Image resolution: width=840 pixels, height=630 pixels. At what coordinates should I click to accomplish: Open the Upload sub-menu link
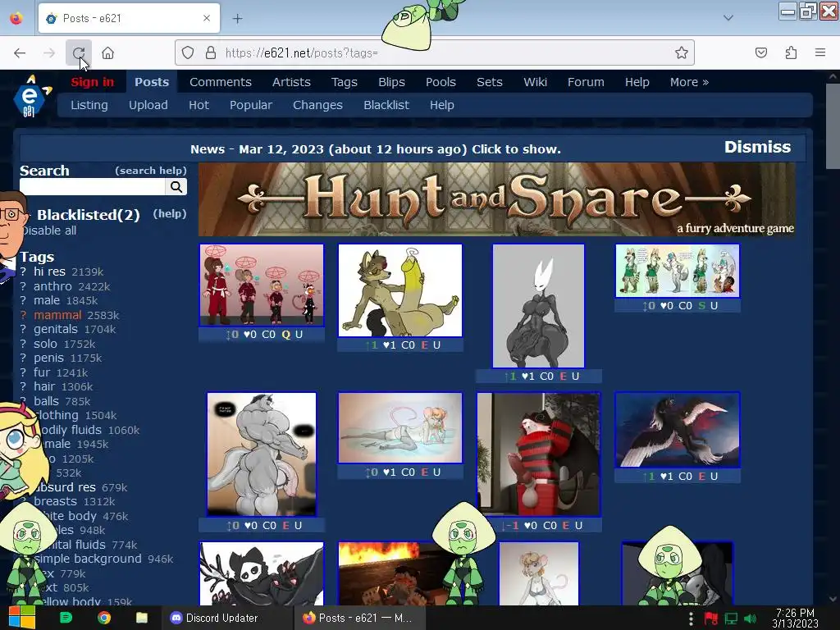tap(148, 105)
